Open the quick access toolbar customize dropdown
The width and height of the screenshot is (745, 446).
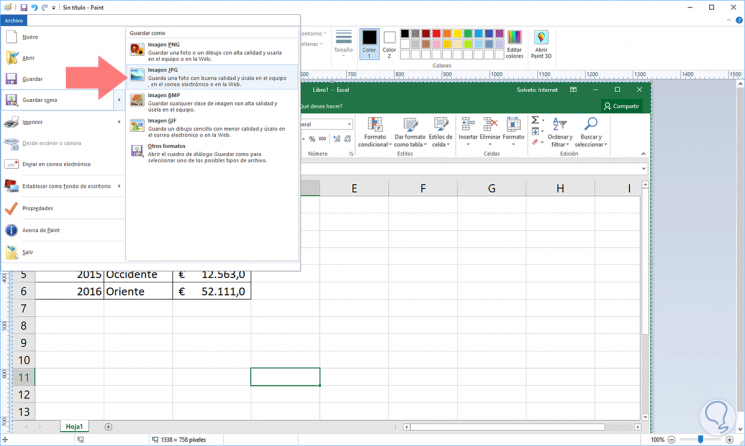(x=54, y=8)
